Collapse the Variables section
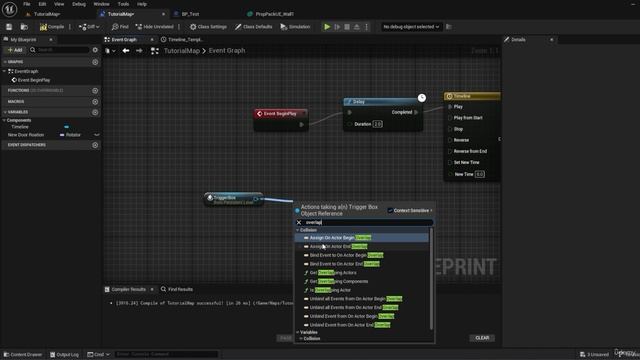Screen dimensions: 640x360 pos(5,112)
